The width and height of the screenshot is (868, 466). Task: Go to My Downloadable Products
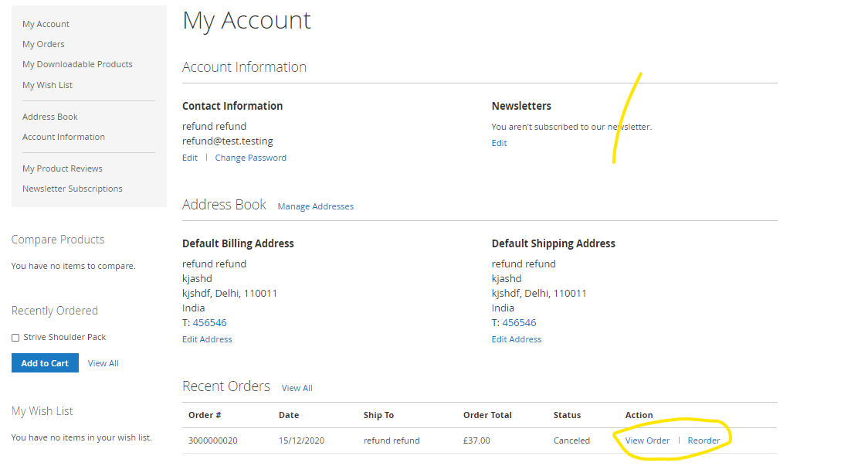[77, 64]
